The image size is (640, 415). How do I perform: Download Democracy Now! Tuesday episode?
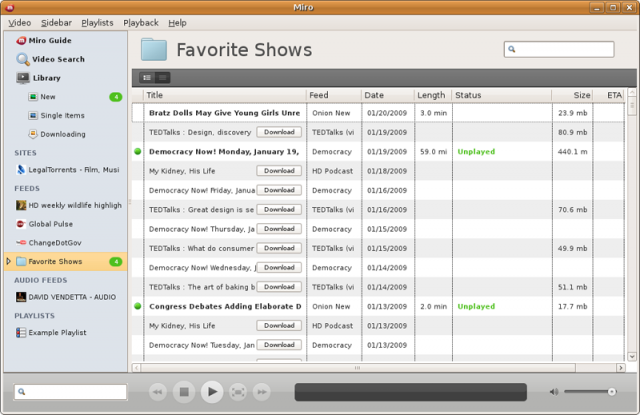279,345
